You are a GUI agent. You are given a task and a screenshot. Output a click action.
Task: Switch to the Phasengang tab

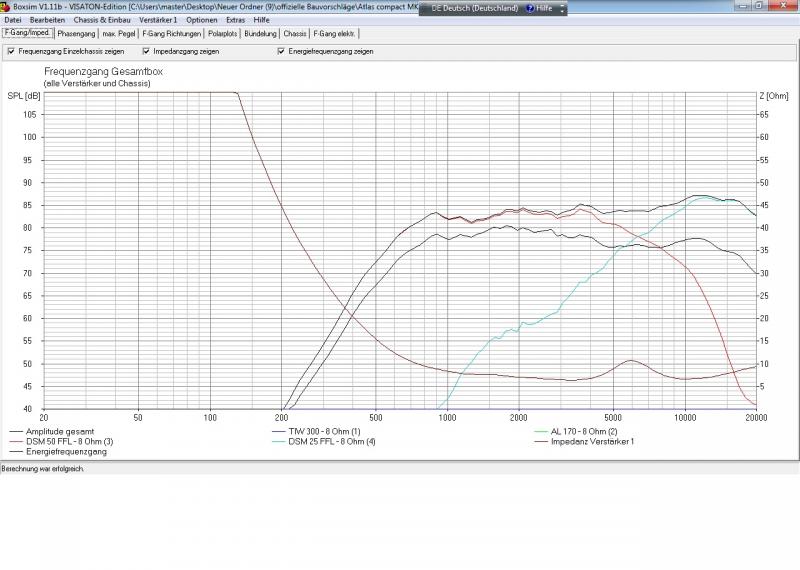coord(77,34)
